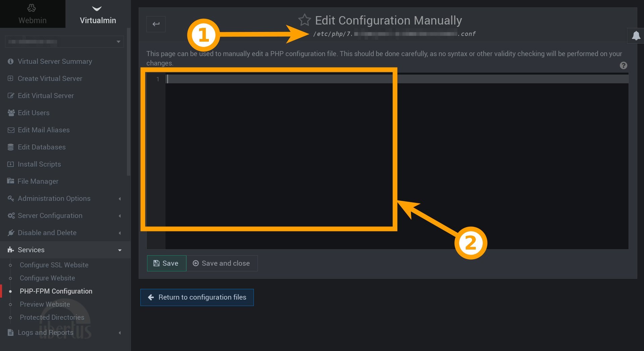Open the File Manager icon

tap(10, 181)
